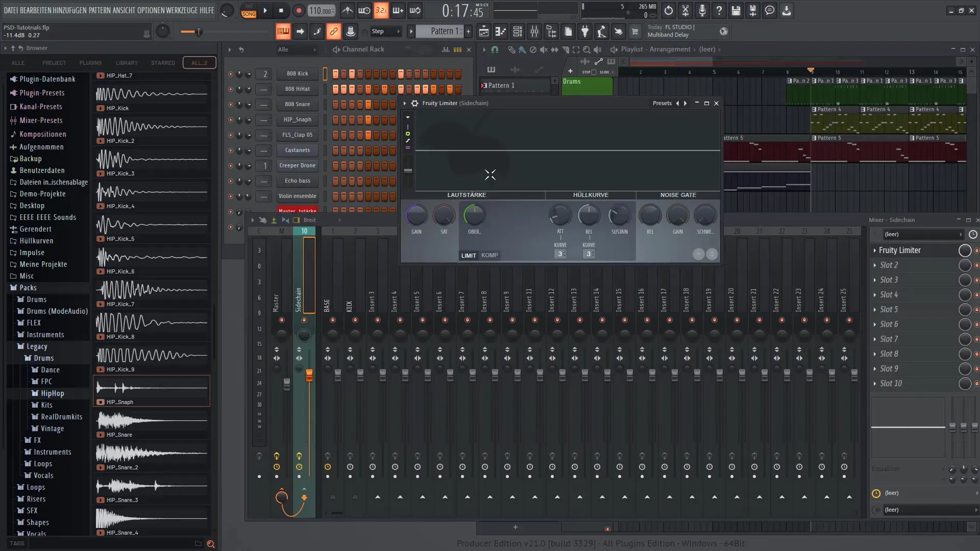Click the tempo 110.000 field

(x=322, y=11)
